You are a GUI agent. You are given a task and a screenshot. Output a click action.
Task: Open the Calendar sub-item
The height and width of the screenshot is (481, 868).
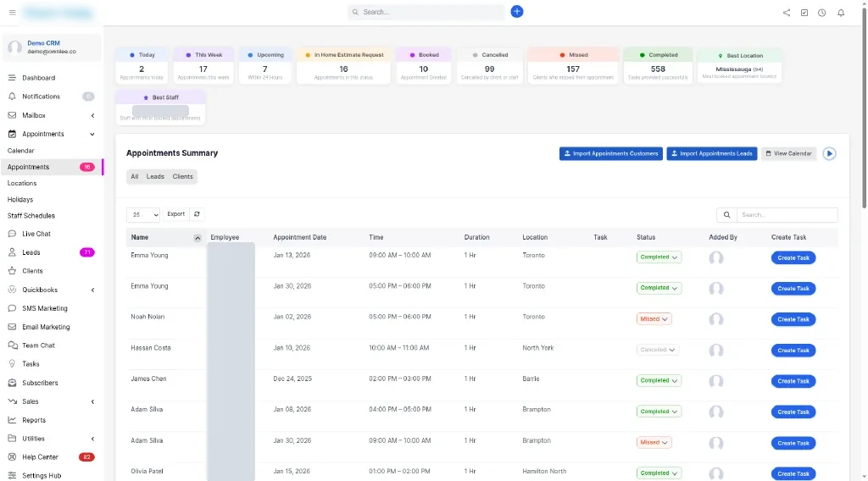[x=21, y=151]
